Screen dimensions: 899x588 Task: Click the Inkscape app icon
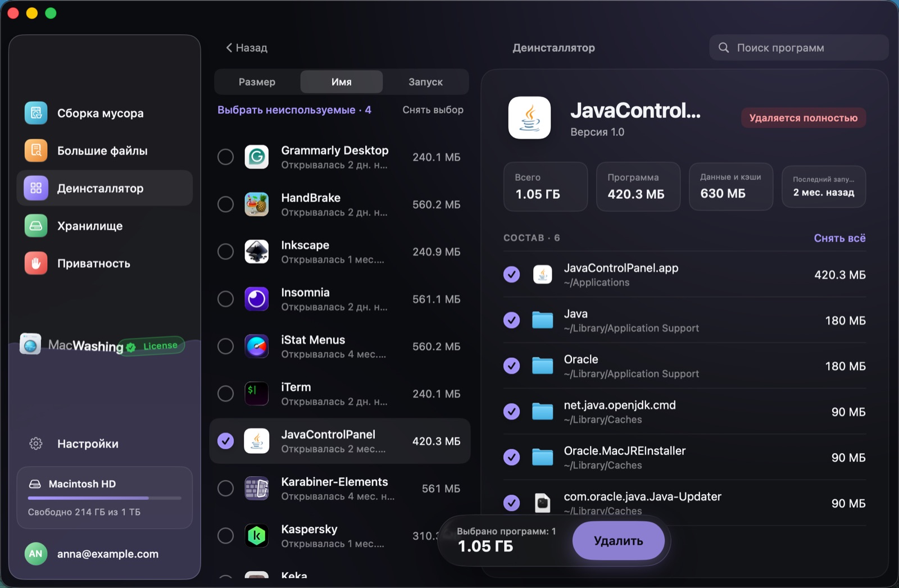coord(257,252)
